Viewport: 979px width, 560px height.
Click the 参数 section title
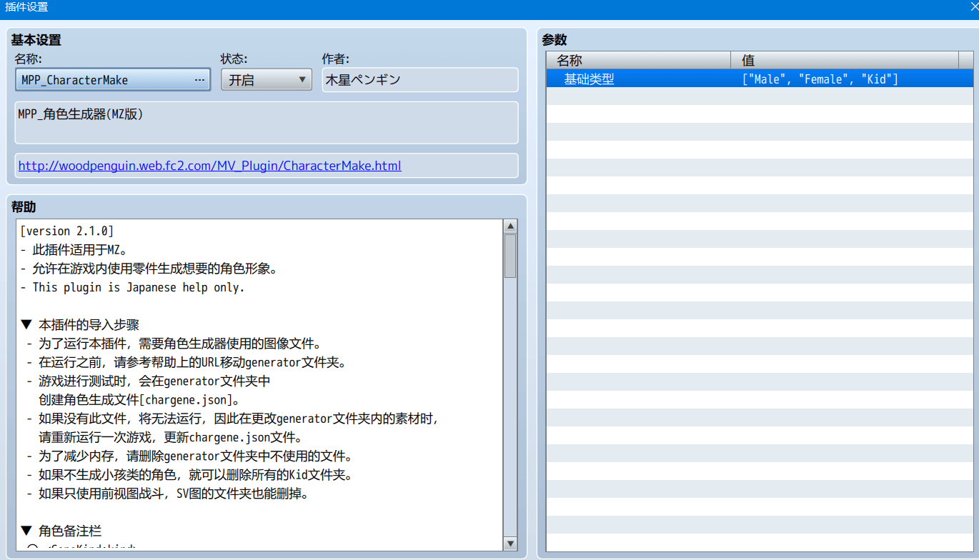click(555, 40)
